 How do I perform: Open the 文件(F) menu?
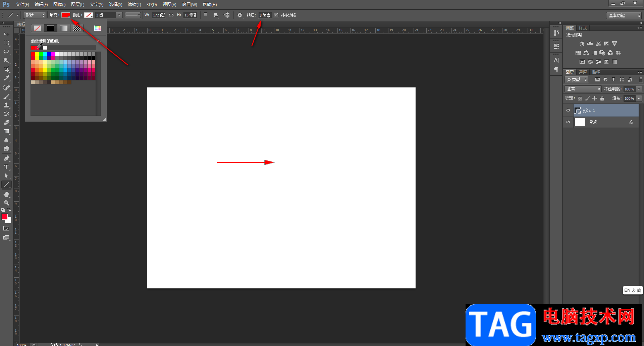pos(22,5)
